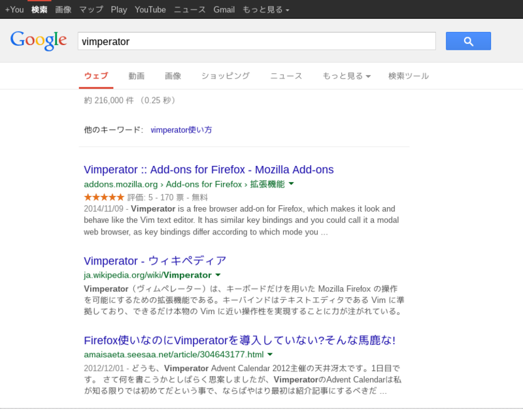Open ニュース in the top black bar
523x420 pixels.
[190, 10]
